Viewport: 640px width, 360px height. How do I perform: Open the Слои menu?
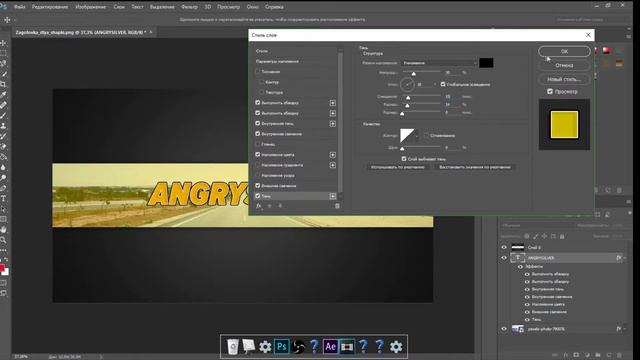click(x=119, y=7)
